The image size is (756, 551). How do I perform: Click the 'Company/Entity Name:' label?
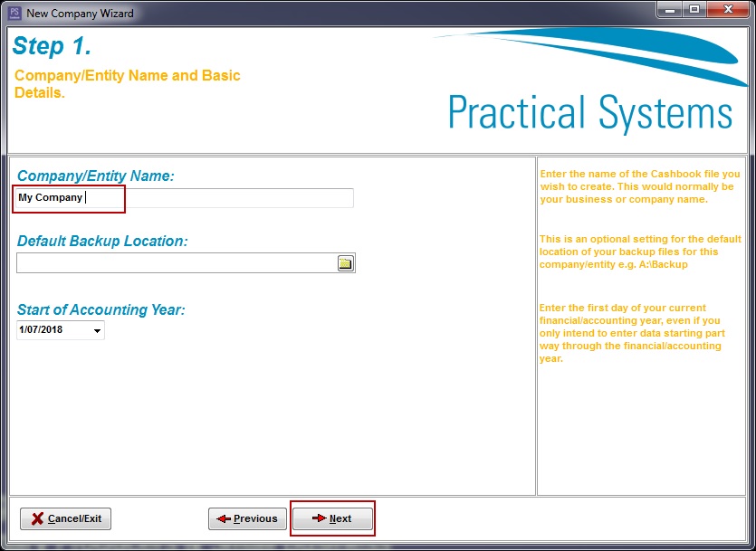[95, 176]
